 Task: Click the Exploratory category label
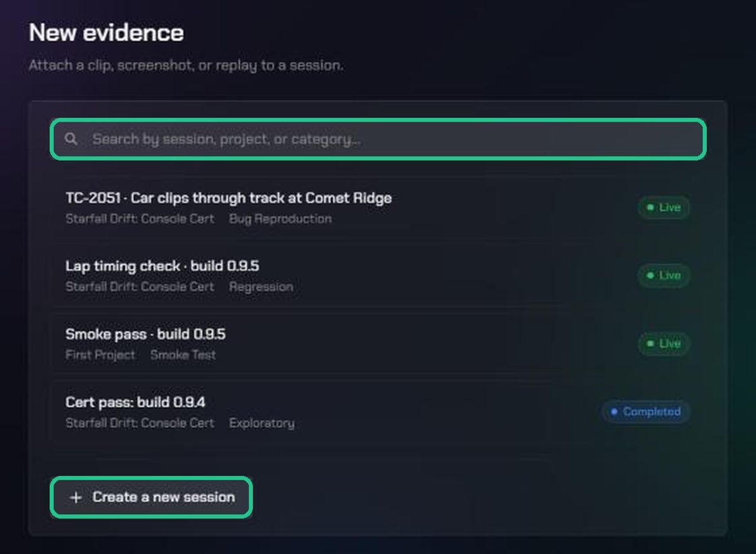[261, 423]
